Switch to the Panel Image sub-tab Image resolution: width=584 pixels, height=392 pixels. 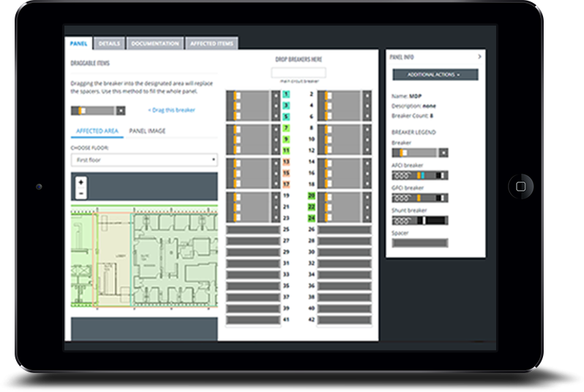[147, 131]
